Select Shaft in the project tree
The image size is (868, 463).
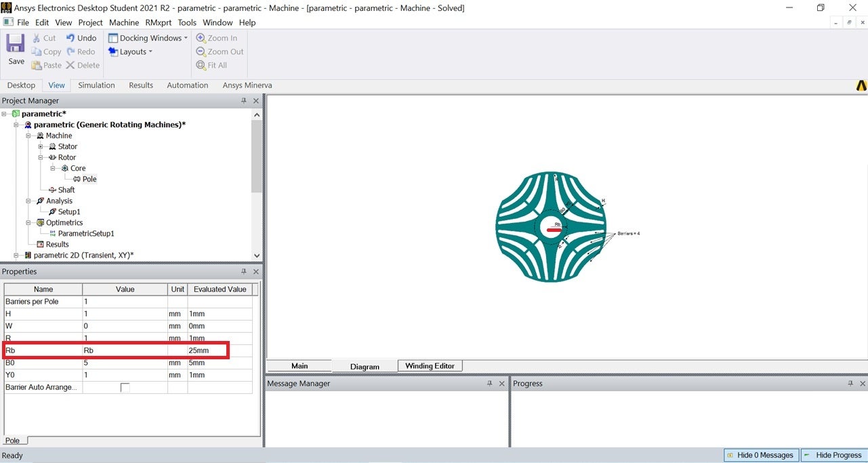pyautogui.click(x=66, y=190)
